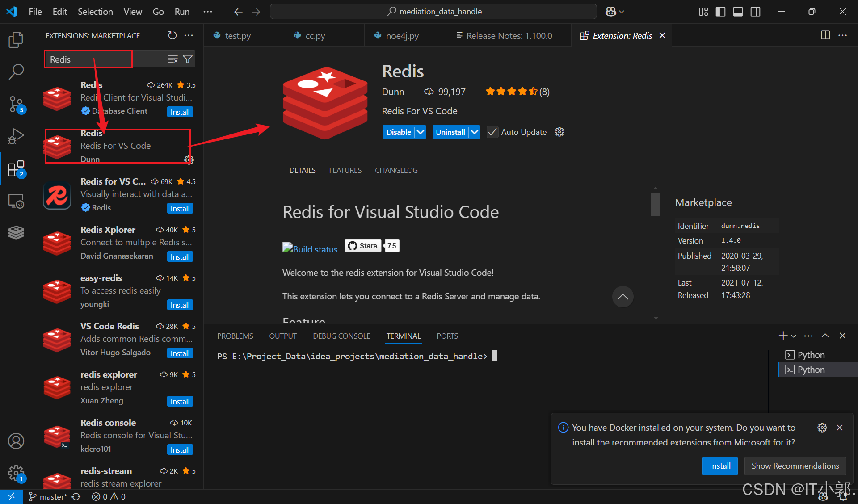Open the new terminal launch profile dropdown
This screenshot has width=858, height=504.
[794, 336]
